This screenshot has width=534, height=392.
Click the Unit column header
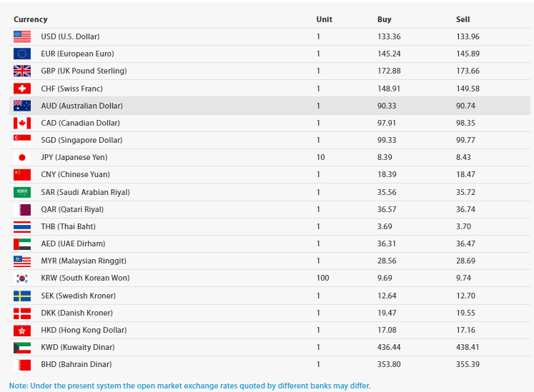tap(325, 19)
